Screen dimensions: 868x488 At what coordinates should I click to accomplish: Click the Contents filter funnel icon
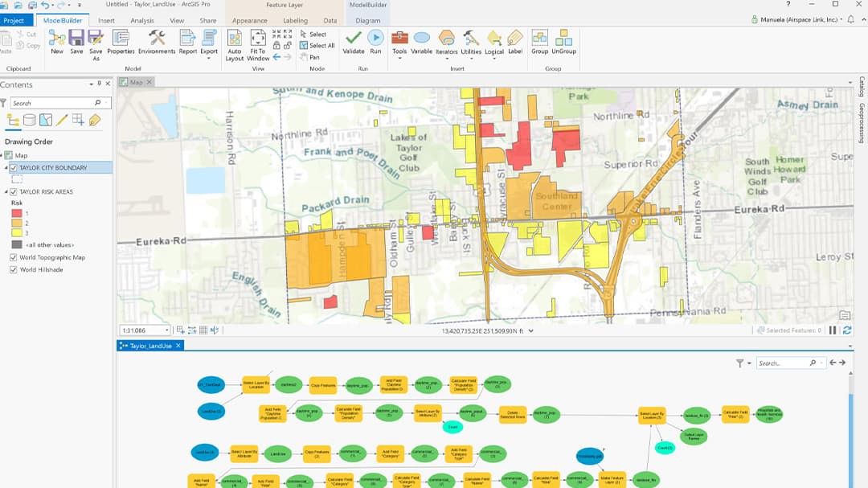click(x=3, y=103)
